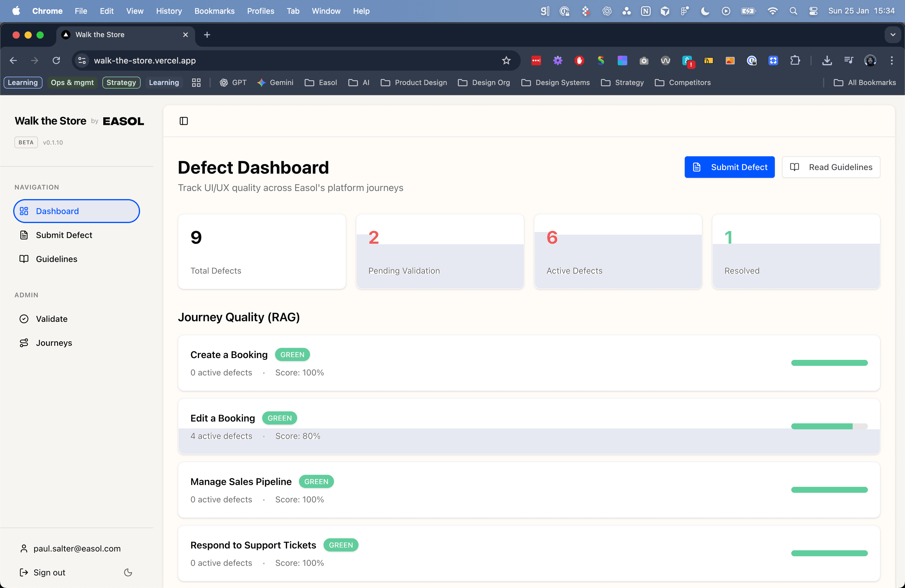Open Chrome three-dot menu

(x=892, y=60)
